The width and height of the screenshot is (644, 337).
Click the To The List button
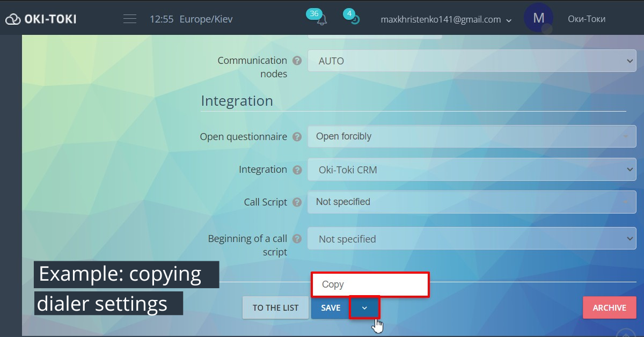275,307
